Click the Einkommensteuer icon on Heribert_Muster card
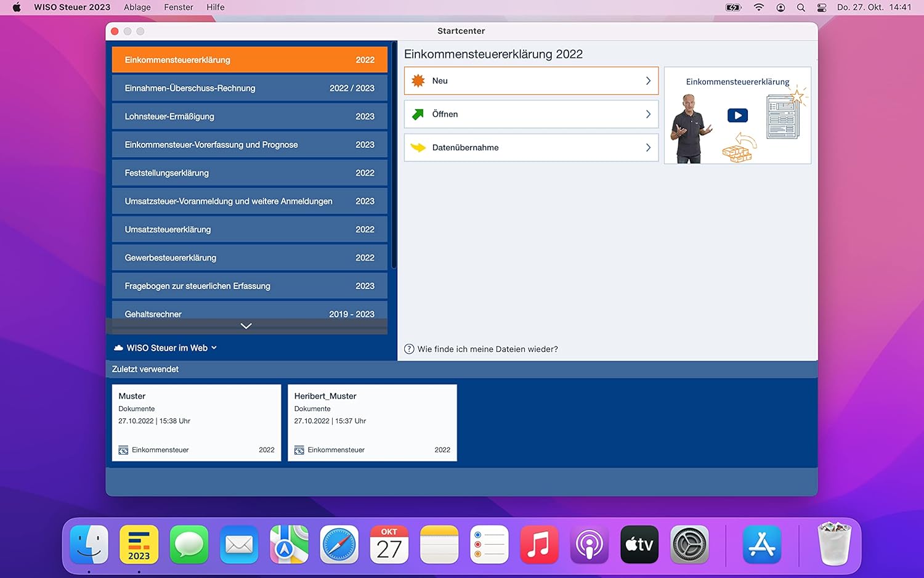The height and width of the screenshot is (578, 924). pos(299,450)
